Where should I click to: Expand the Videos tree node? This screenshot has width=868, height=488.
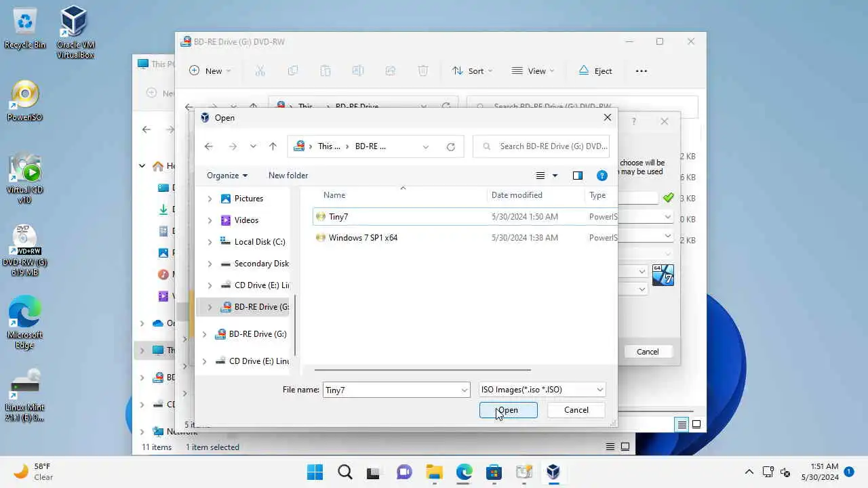(x=210, y=220)
